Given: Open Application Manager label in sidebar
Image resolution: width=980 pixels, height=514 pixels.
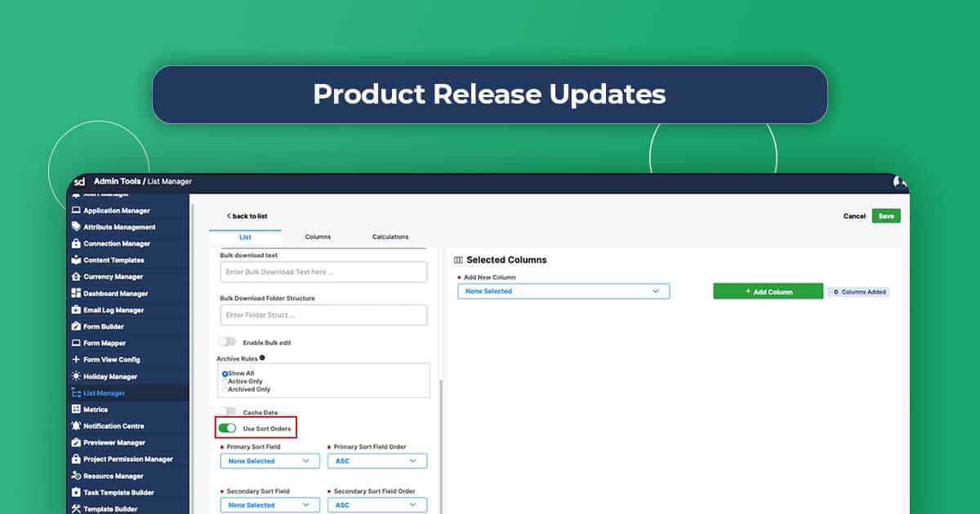Looking at the screenshot, I should [x=117, y=210].
